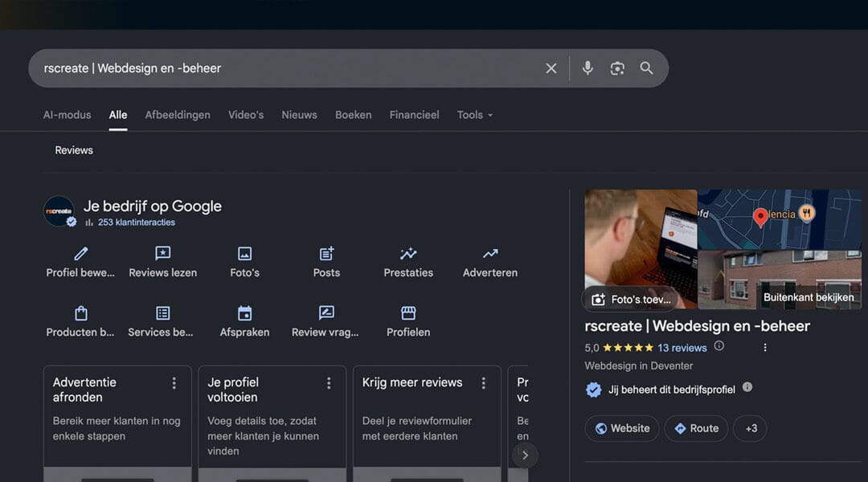Open Afspraken calendar icon
This screenshot has width=868, height=482.
click(244, 313)
